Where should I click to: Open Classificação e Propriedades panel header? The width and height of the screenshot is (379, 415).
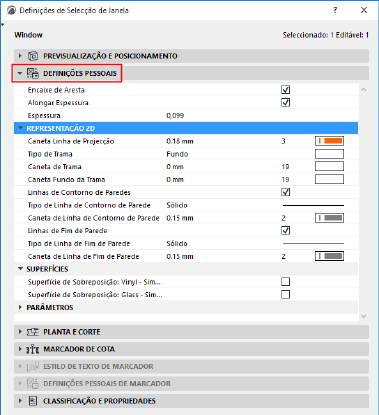coord(191,401)
